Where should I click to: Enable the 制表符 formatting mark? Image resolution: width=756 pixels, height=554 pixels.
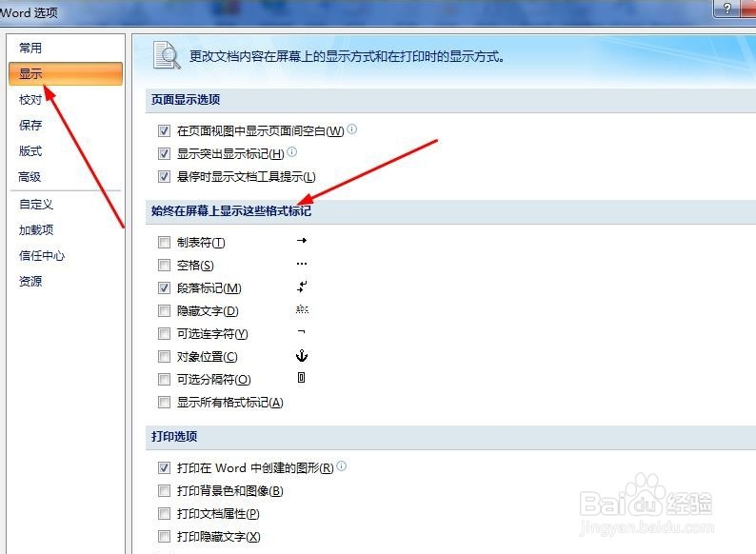point(164,242)
